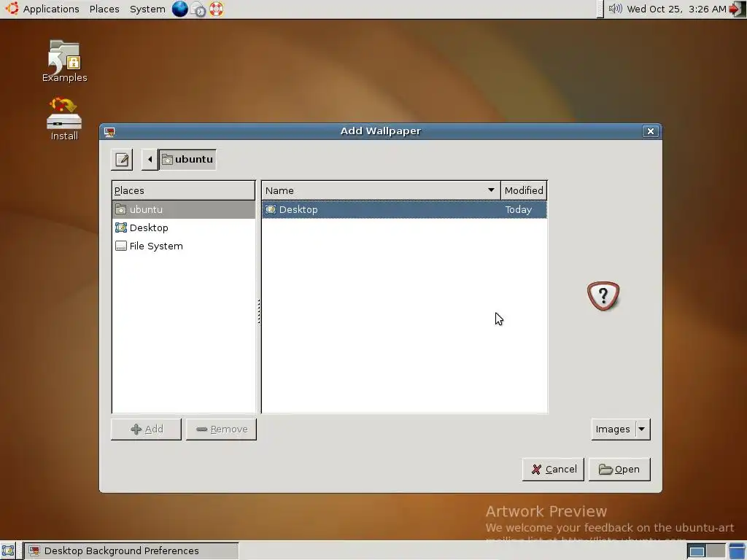The height and width of the screenshot is (560, 747).
Task: Open the Examples desktop folder icon
Action: (64, 61)
